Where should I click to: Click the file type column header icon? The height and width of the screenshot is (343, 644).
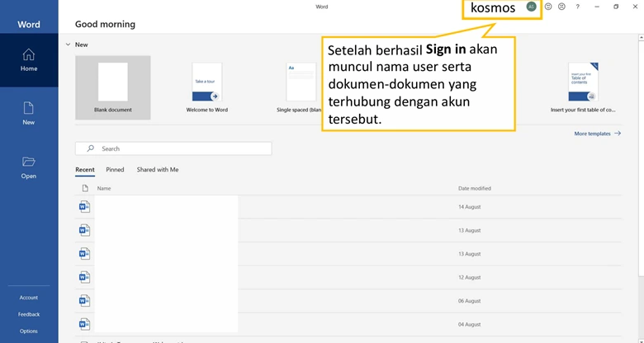[x=85, y=188]
